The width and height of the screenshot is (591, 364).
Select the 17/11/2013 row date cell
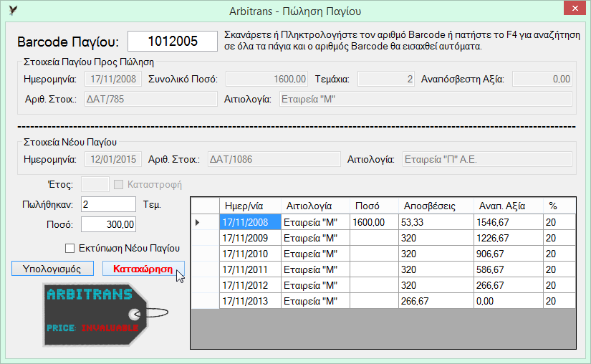[x=250, y=301]
